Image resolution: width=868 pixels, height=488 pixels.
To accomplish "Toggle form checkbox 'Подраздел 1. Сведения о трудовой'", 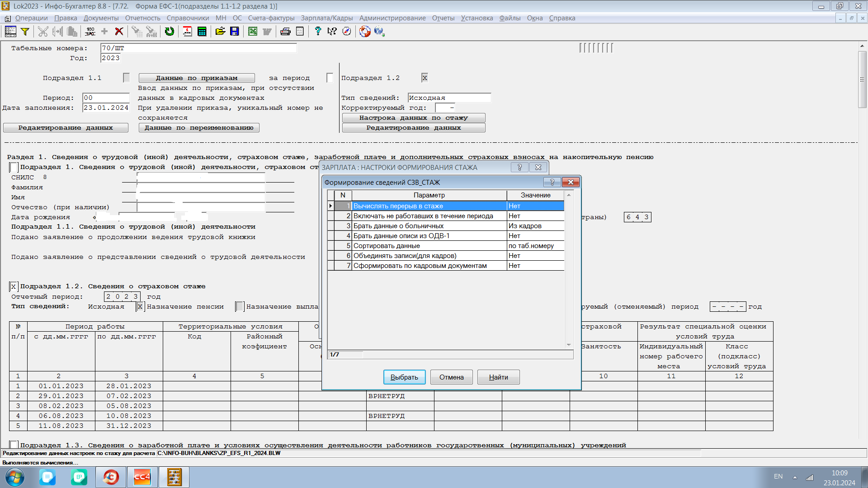I will tap(14, 167).
